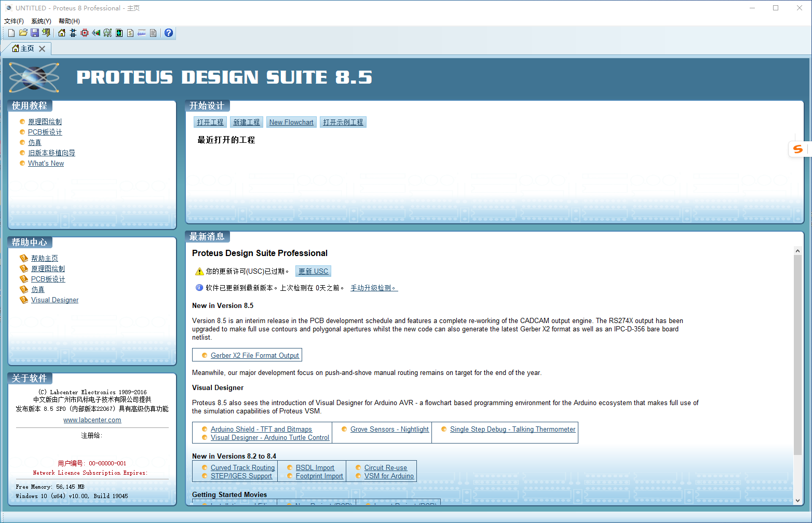Open 原理图绘制 help in 帮助中心

click(x=48, y=269)
